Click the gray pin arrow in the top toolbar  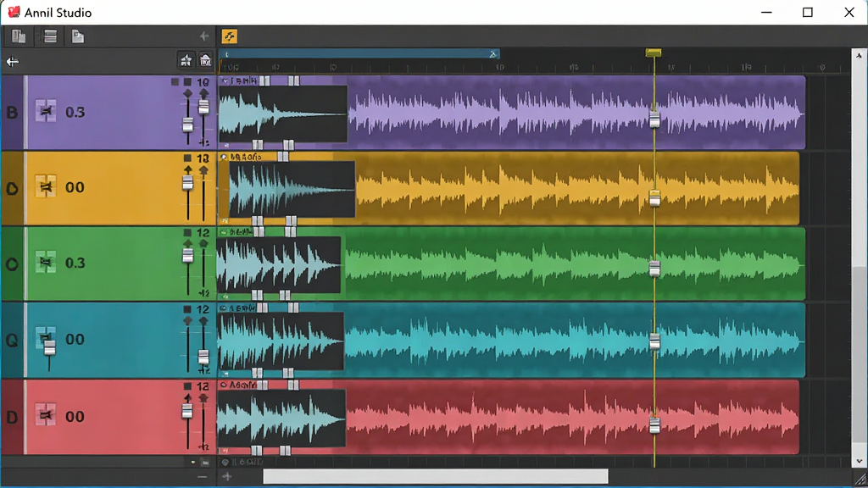[x=204, y=36]
